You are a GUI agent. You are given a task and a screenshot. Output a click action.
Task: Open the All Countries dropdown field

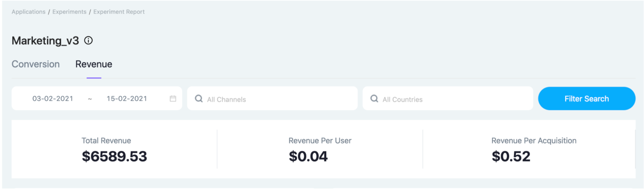448,98
